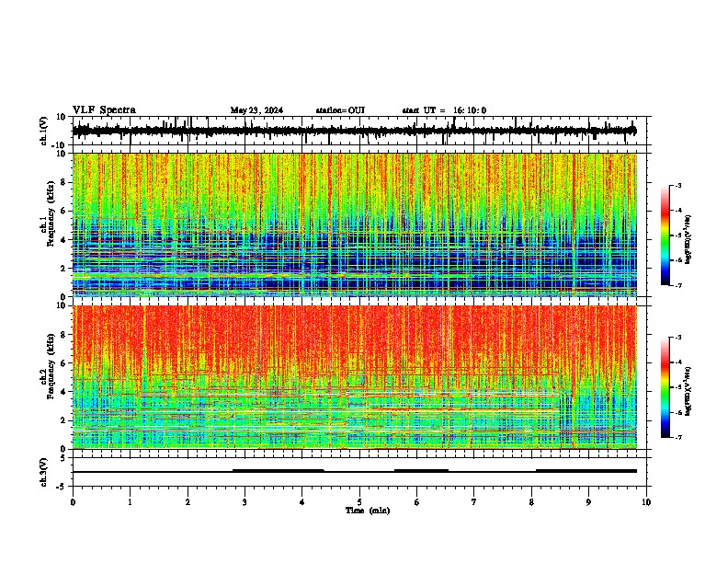Click the "-3" label on ch.1 colorbar
The height and width of the screenshot is (563, 728).
[677, 186]
